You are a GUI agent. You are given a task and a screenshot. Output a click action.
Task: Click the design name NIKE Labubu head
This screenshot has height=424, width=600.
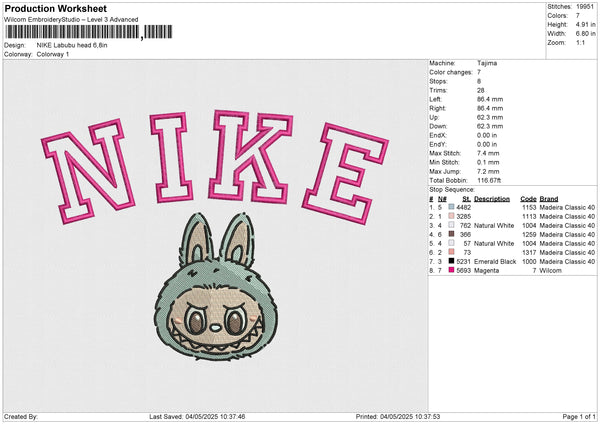(x=72, y=45)
